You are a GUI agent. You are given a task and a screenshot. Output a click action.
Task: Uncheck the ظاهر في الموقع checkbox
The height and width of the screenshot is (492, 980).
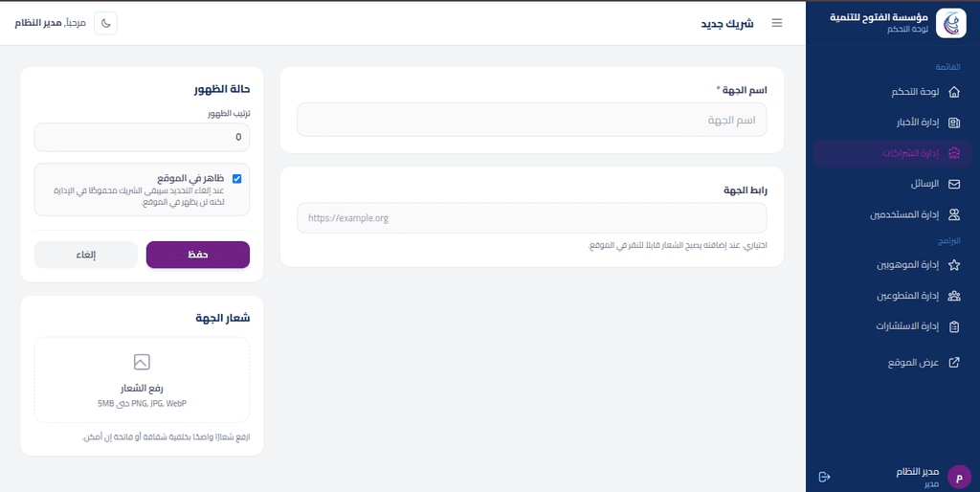237,179
